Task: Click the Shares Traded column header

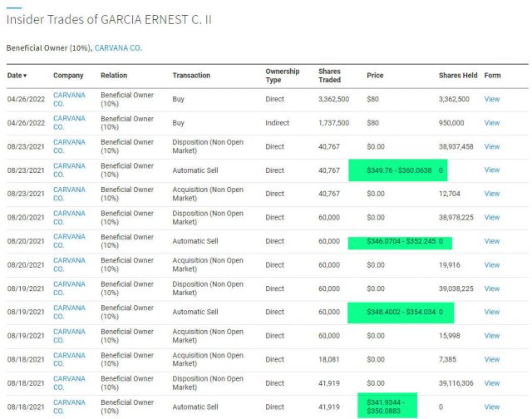Action: (329, 76)
